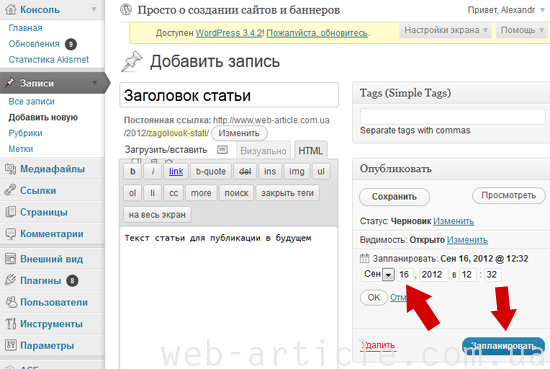This screenshot has width=550, height=369.
Task: Insert code tag with cc button
Action: point(174,193)
